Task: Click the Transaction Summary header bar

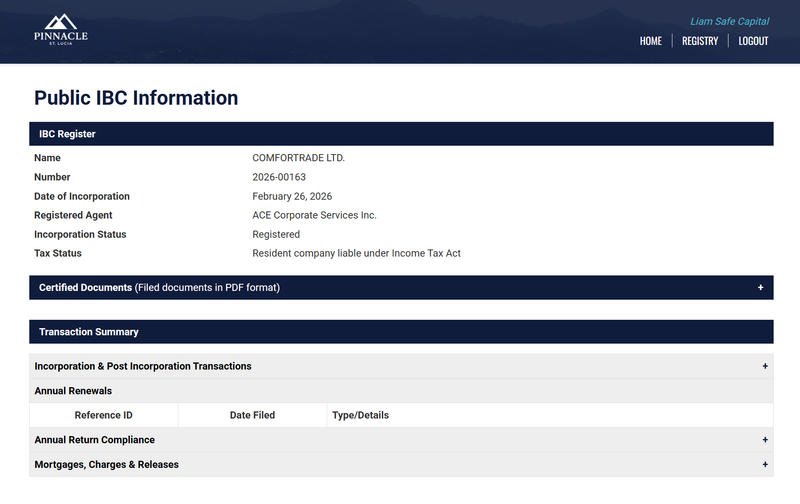Action: click(x=401, y=332)
